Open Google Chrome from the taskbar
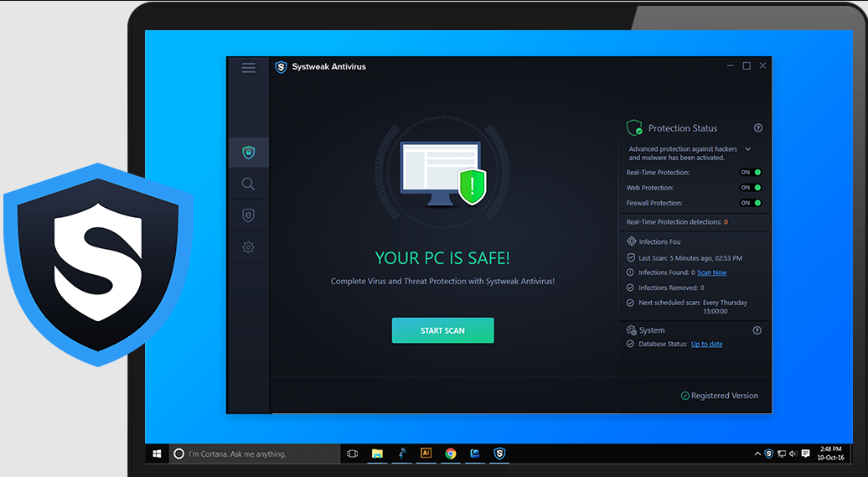The height and width of the screenshot is (477, 868). (451, 454)
